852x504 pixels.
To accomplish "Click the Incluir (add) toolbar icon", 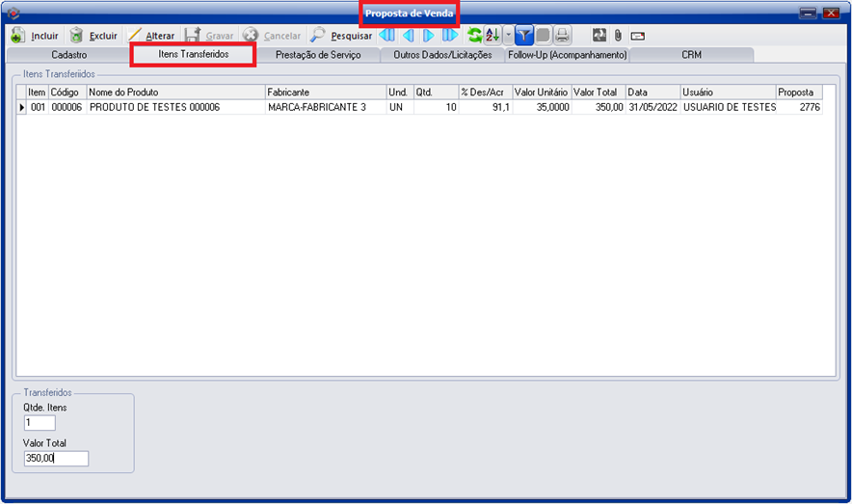I will 18,36.
